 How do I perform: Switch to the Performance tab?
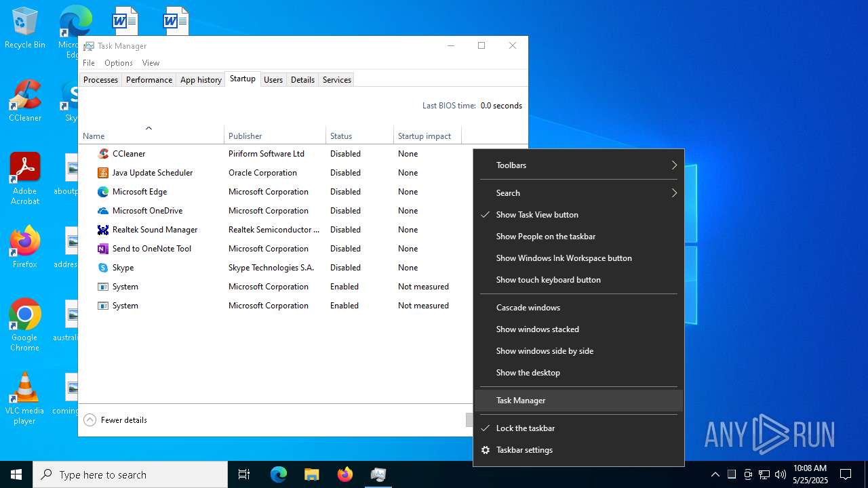pyautogui.click(x=149, y=80)
